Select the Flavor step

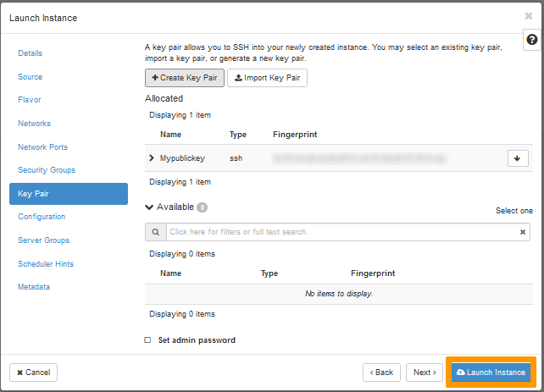30,100
